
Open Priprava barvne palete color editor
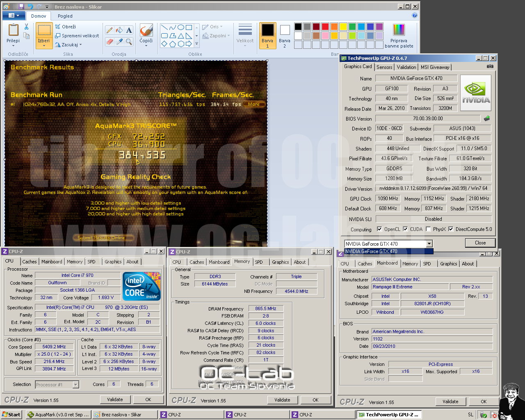pyautogui.click(x=399, y=35)
